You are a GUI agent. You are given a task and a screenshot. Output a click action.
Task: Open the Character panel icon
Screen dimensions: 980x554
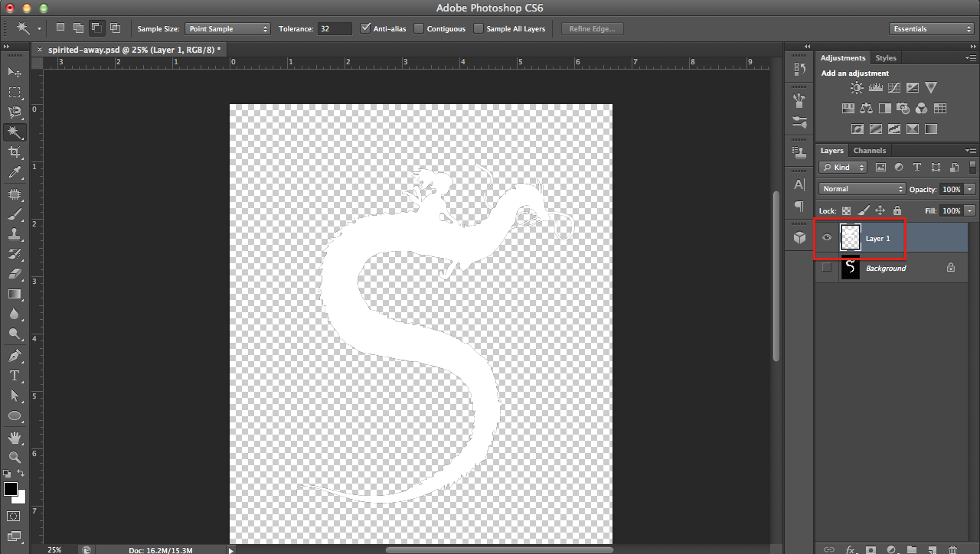(x=800, y=184)
